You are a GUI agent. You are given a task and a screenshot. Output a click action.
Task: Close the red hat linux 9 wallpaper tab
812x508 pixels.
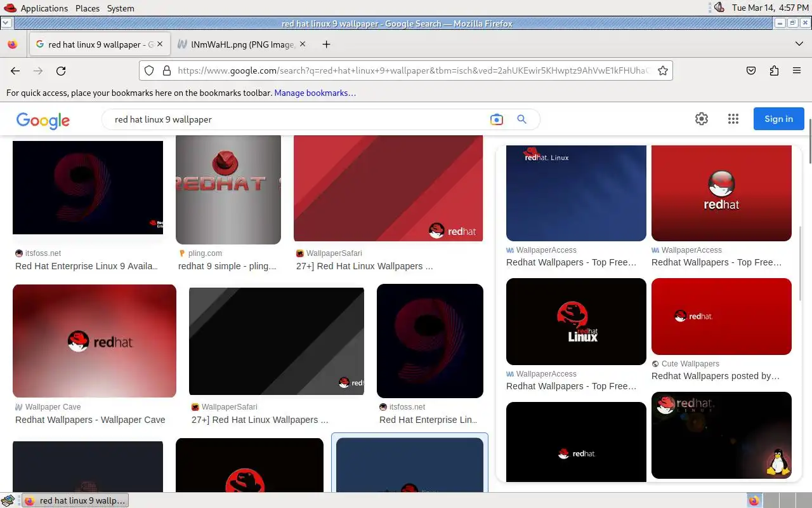click(160, 44)
